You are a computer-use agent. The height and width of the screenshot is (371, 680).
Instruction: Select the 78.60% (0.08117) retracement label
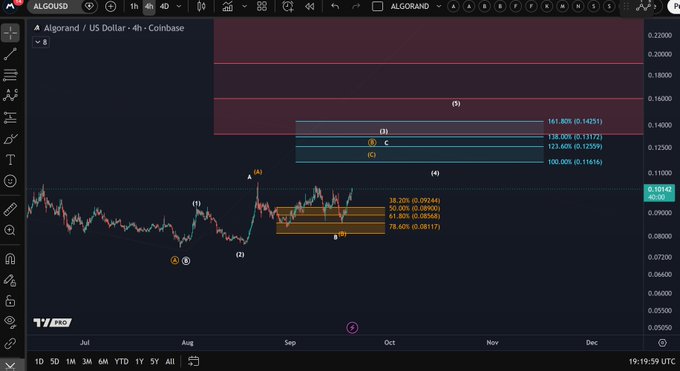click(415, 227)
